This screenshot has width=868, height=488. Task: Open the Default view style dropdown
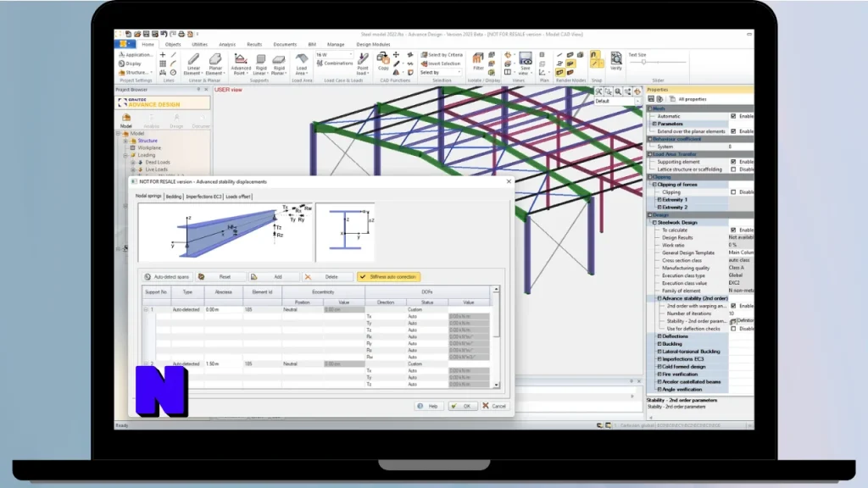click(617, 102)
